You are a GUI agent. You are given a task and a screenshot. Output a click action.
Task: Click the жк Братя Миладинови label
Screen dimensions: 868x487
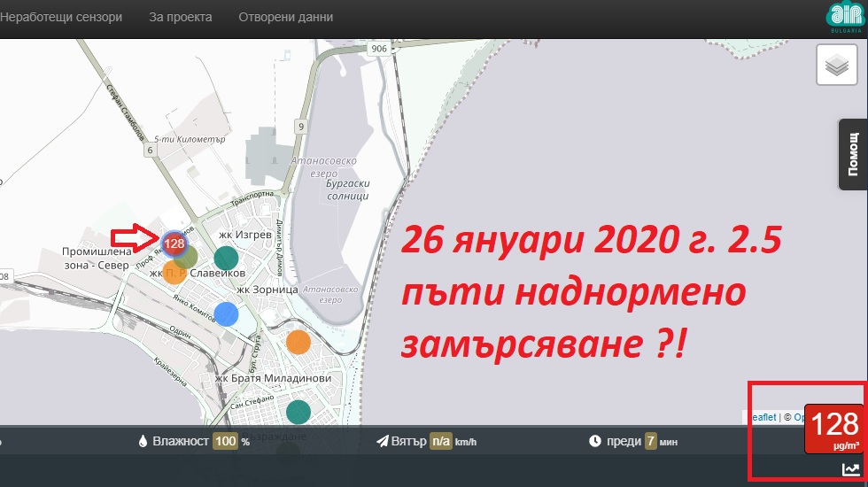[273, 379]
